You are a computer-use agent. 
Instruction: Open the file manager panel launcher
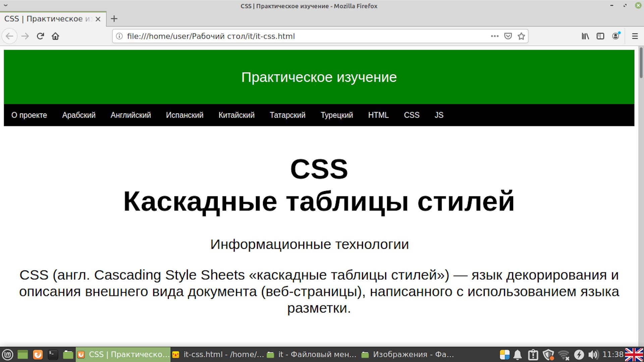tap(68, 355)
